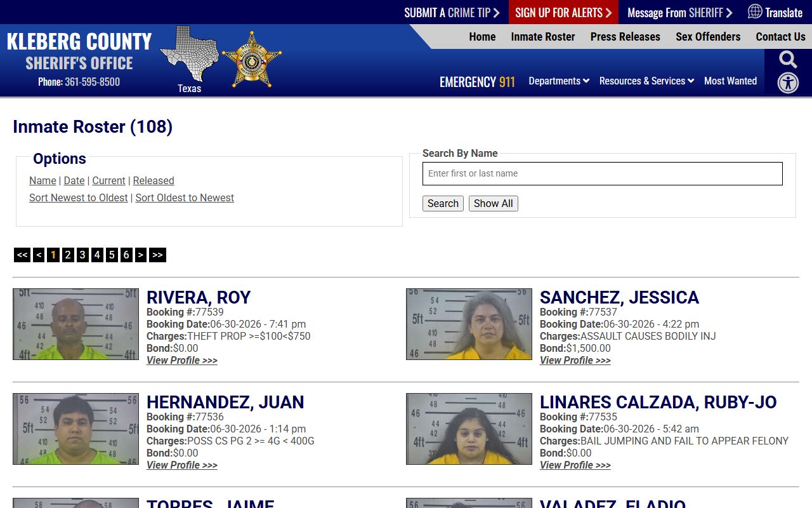Open Linares Calzada, Ruby-Jo mugshot thumbnail
This screenshot has width=812, height=508.
click(469, 429)
